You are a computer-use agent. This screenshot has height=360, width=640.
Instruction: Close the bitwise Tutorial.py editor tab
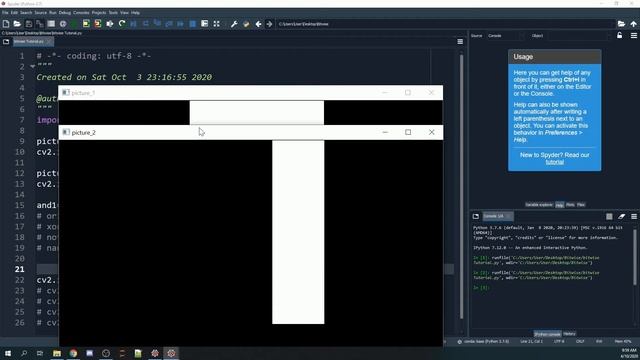[x=49, y=42]
